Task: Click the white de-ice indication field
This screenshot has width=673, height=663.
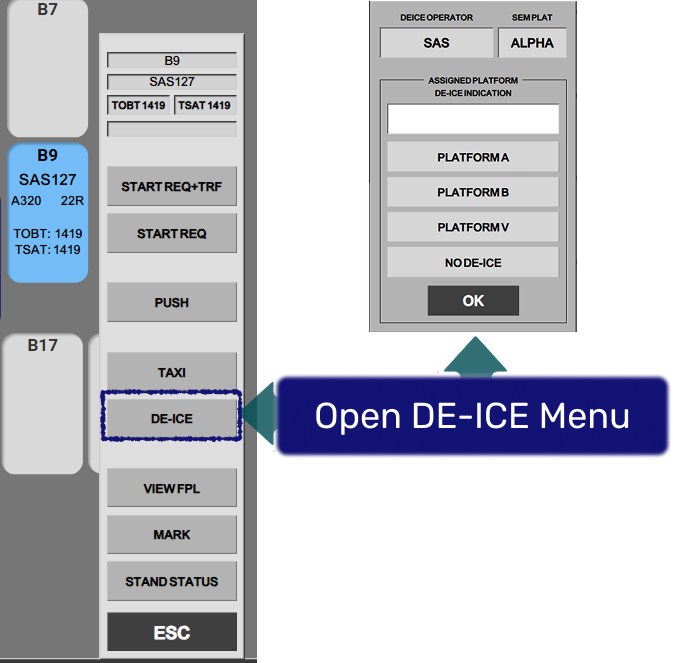Action: pos(473,119)
